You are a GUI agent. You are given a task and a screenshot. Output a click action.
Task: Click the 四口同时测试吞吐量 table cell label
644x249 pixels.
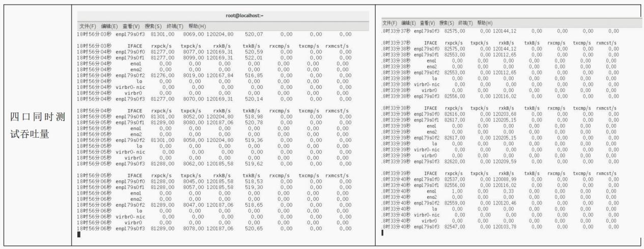point(37,125)
